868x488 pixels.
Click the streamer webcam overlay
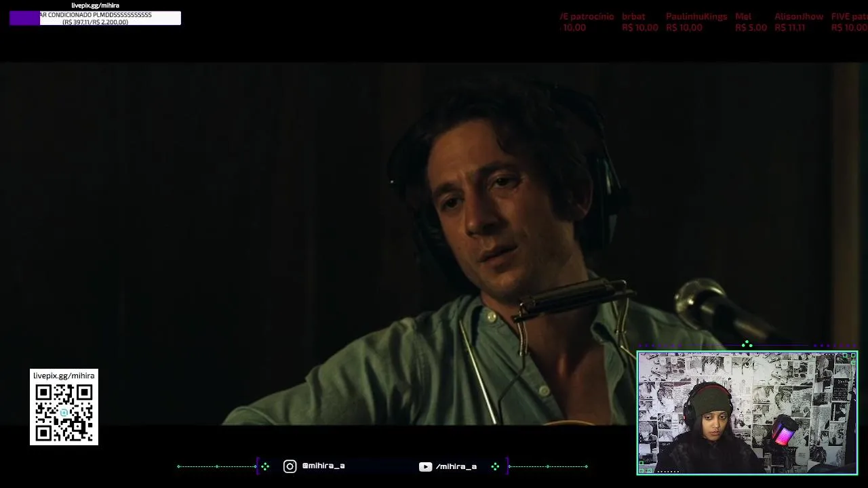coord(747,413)
